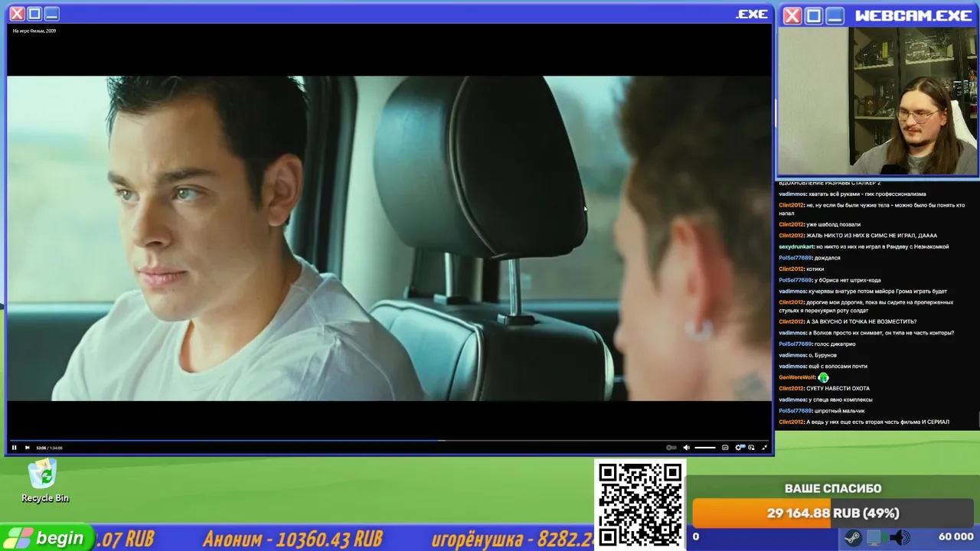This screenshot has height=551, width=980.
Task: Click the GenWereWolf chat username
Action: 797,377
